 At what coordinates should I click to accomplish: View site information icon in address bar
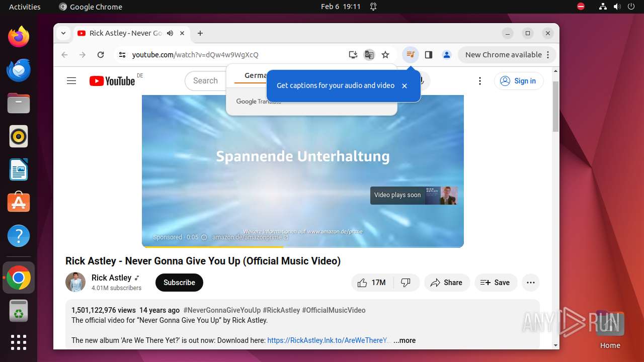point(122,55)
